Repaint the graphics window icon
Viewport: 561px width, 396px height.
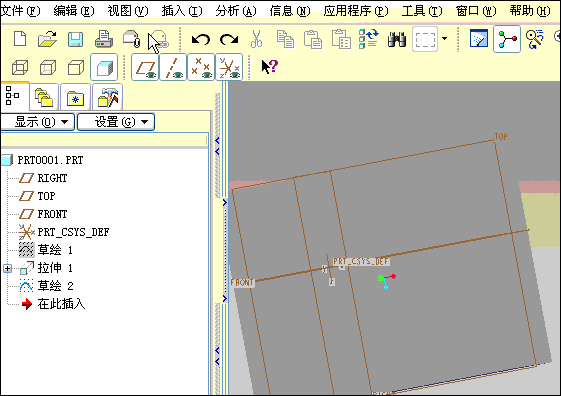tap(479, 38)
